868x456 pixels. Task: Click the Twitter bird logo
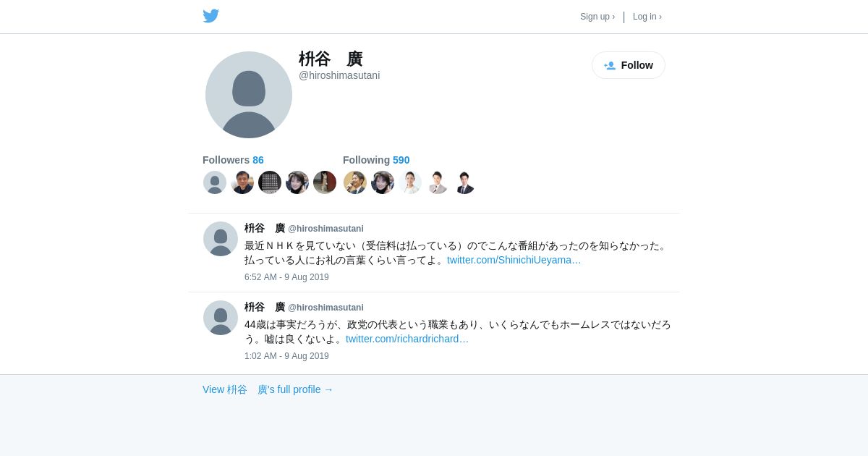coord(210,16)
